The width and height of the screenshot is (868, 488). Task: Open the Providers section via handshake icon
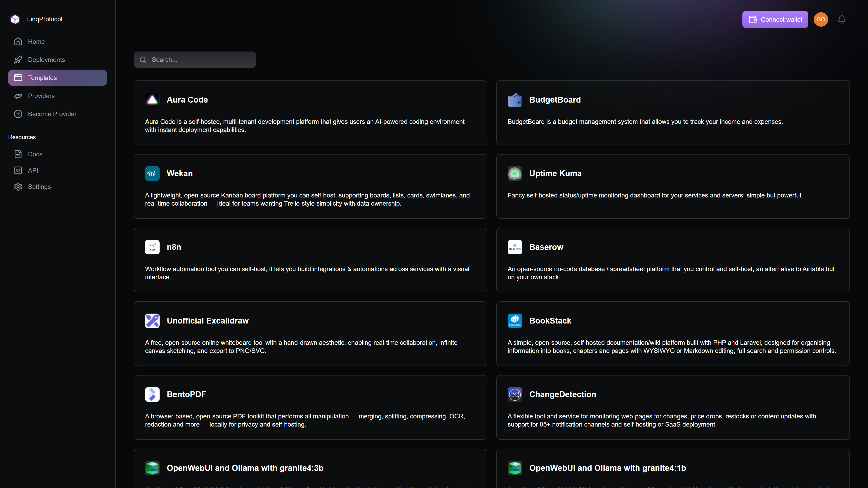(18, 96)
